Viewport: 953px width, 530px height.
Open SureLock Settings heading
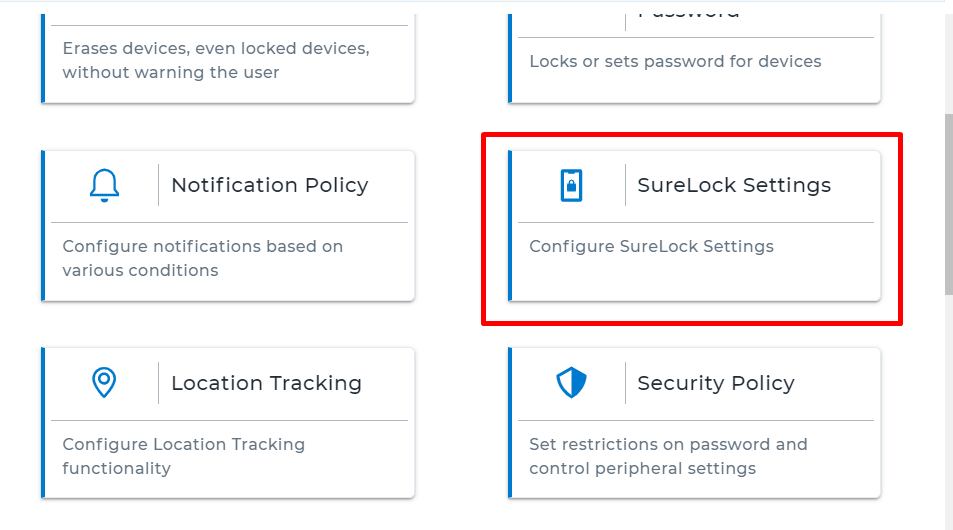[734, 185]
